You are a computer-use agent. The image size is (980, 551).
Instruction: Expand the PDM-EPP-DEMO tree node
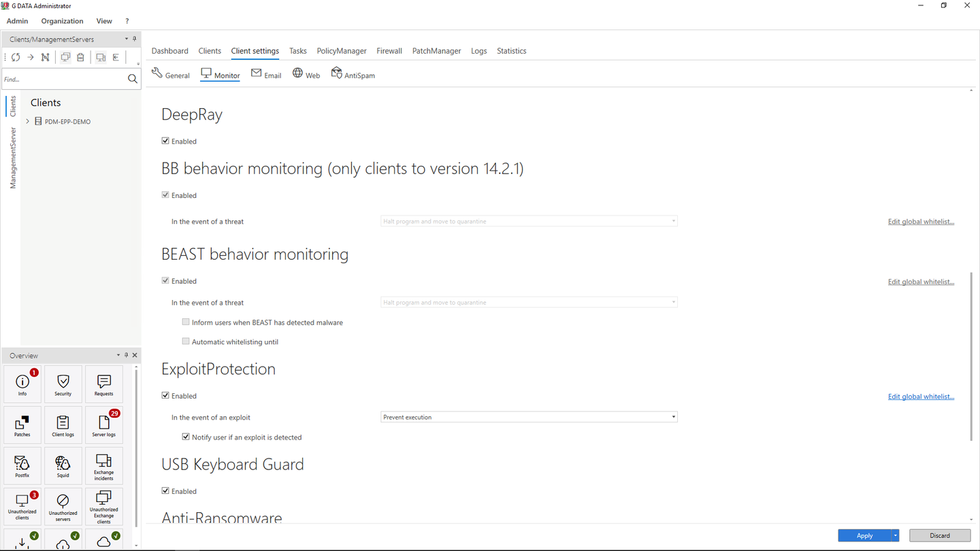coord(28,121)
